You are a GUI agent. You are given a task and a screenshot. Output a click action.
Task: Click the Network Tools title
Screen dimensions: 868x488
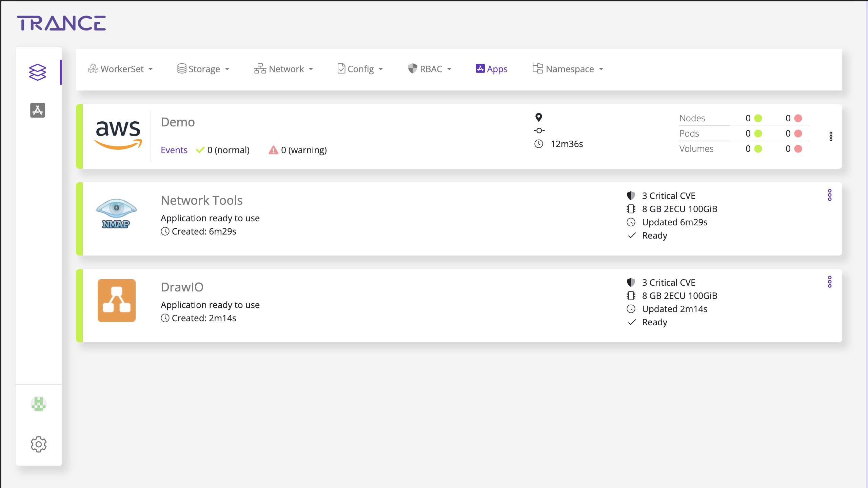202,200
